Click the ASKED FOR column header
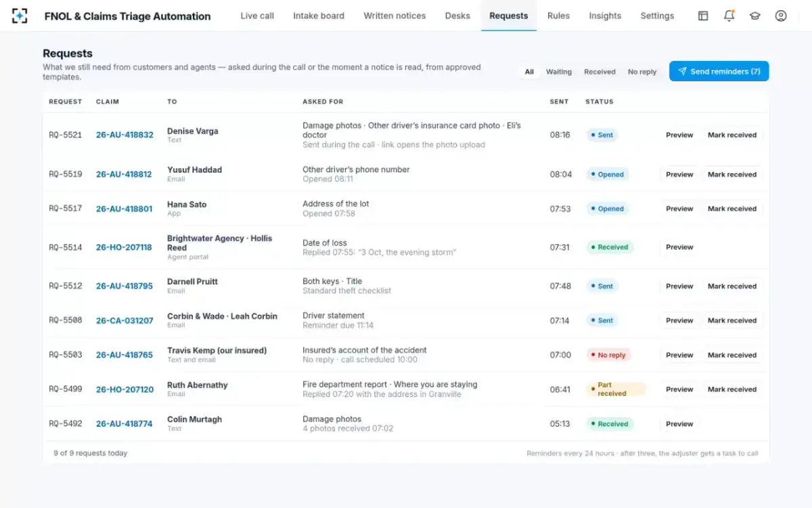The image size is (812, 508). point(323,102)
